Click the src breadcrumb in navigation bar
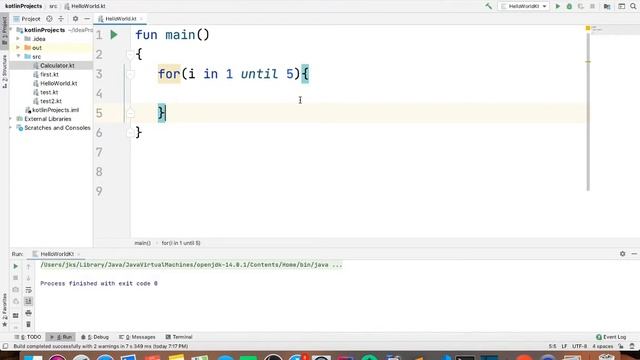 coord(53,6)
